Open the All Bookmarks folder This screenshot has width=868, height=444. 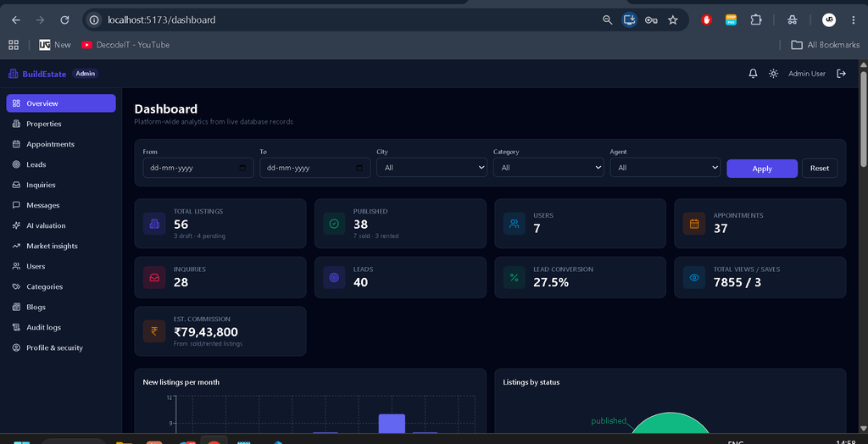pos(826,45)
